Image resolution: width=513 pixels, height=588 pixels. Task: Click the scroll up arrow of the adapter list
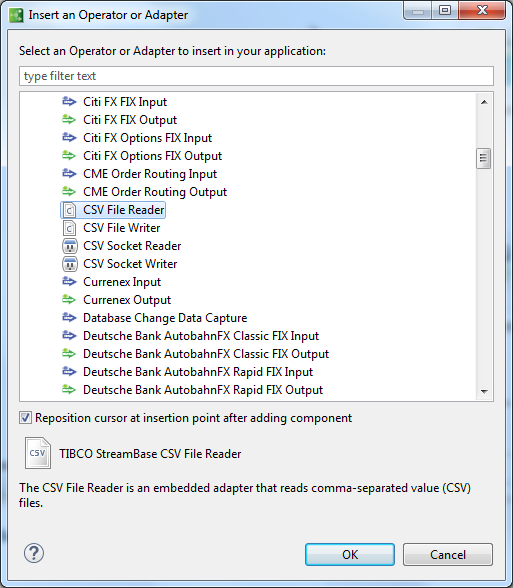click(484, 102)
